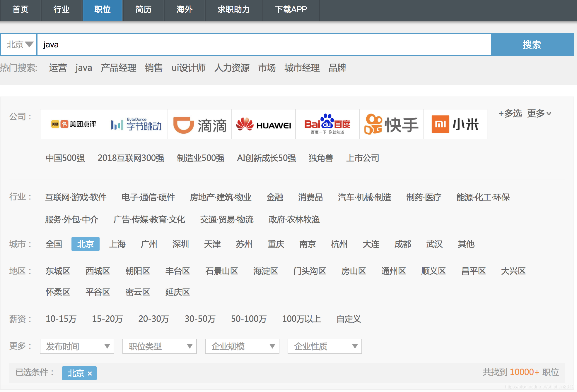The height and width of the screenshot is (392, 577).
Task: Choose salary range 10-15万
Action: (x=61, y=319)
